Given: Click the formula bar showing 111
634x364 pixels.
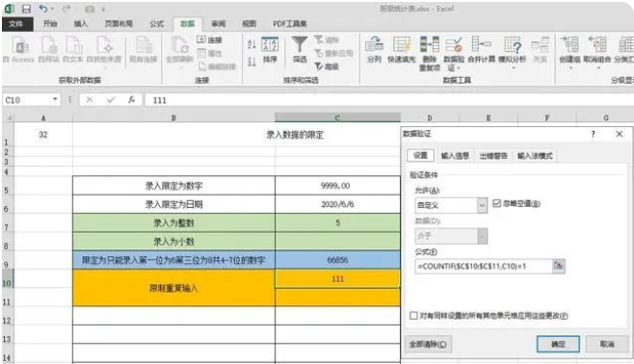Looking at the screenshot, I should (388, 100).
